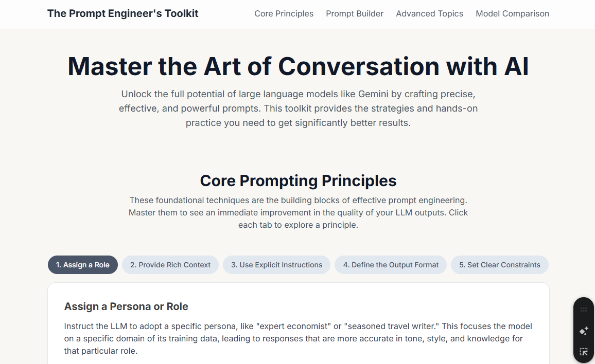Image resolution: width=595 pixels, height=364 pixels.
Task: Click the "Assign a Persona or Role" heading
Action: point(126,306)
